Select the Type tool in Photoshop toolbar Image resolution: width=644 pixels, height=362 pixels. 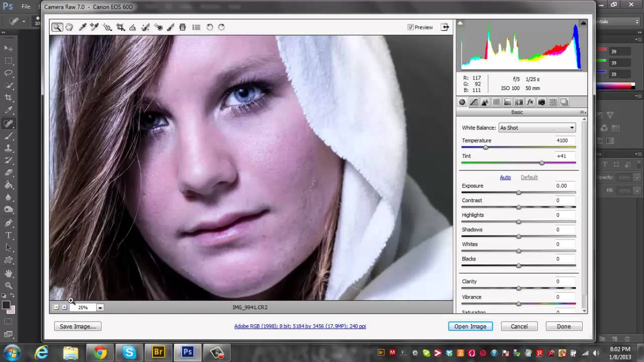(x=9, y=235)
